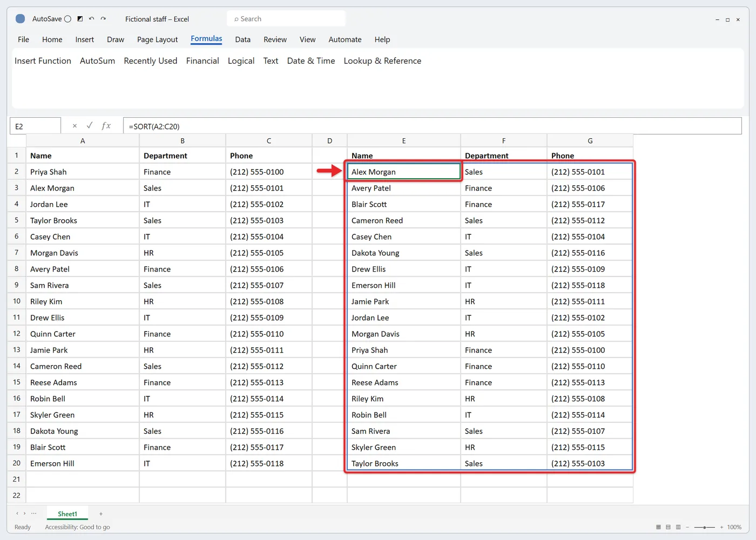Select the Sheet1 tab
The width and height of the screenshot is (756, 540).
point(67,514)
